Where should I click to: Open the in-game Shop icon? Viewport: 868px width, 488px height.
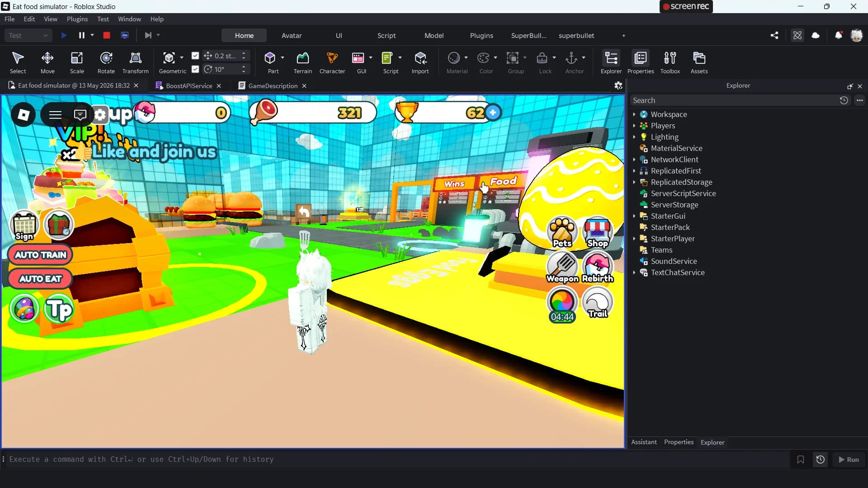597,232
